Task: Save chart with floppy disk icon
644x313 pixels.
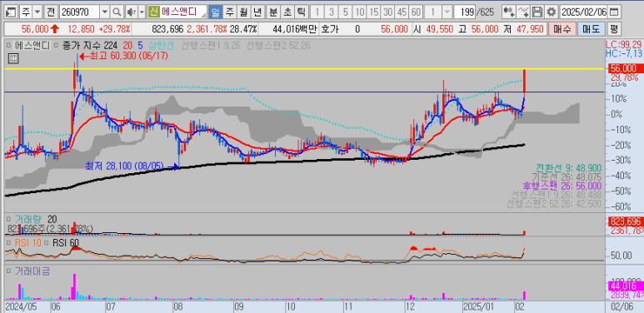Action: coord(537,12)
